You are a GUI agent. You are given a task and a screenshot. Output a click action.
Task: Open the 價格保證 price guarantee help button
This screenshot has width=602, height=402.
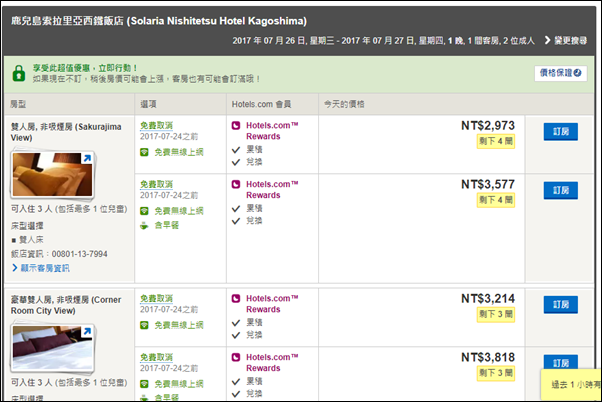tap(561, 73)
